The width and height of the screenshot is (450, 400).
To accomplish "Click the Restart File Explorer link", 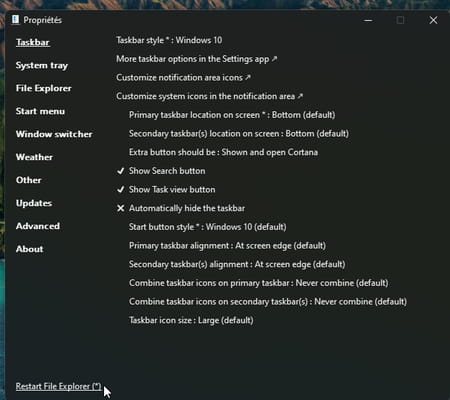I will 58,386.
